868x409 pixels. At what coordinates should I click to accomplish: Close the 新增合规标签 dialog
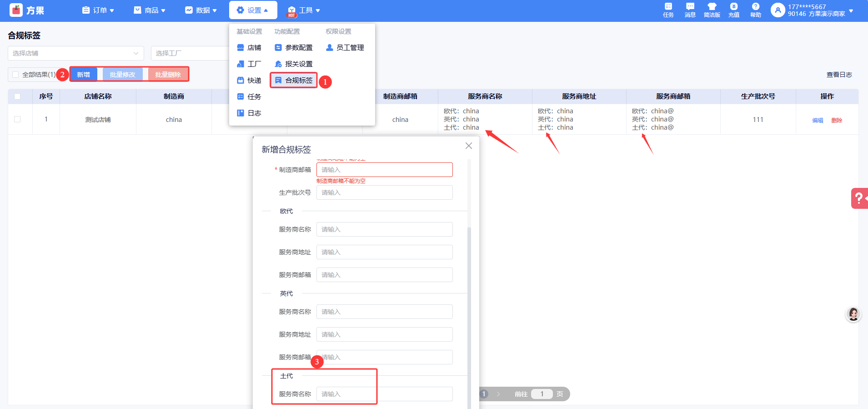pos(469,146)
